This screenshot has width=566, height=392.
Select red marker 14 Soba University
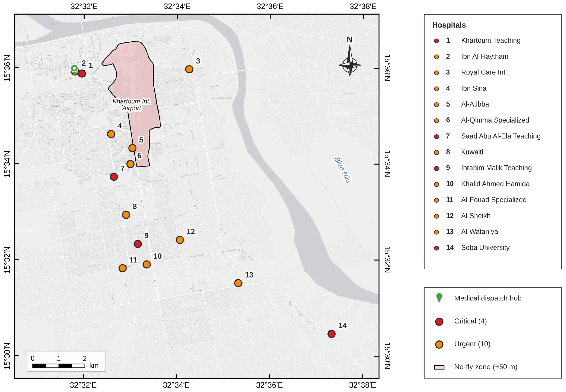tap(331, 334)
